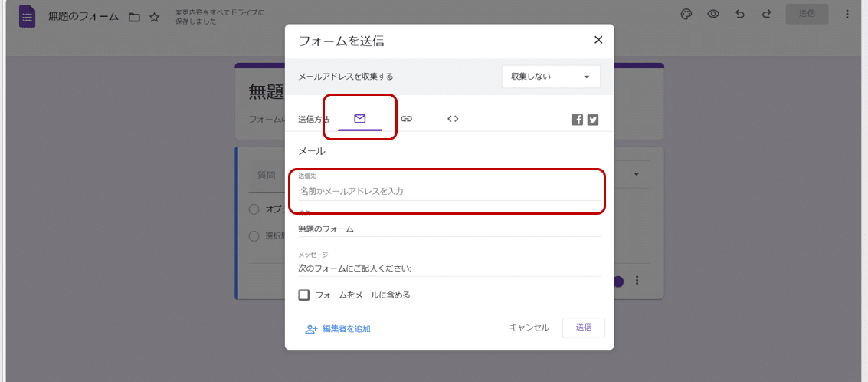Enable フォームをメールに含める checkbox
Screen dimensions: 868x382
304,295
